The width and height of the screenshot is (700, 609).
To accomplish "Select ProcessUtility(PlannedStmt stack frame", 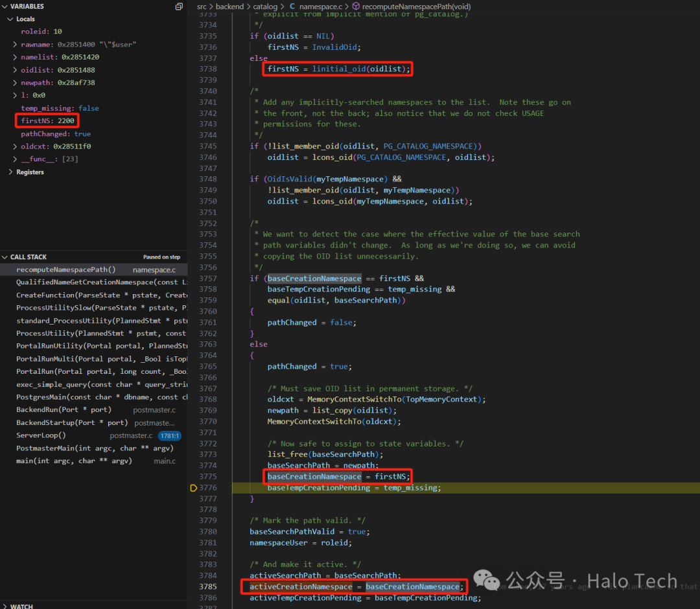I will (94, 333).
